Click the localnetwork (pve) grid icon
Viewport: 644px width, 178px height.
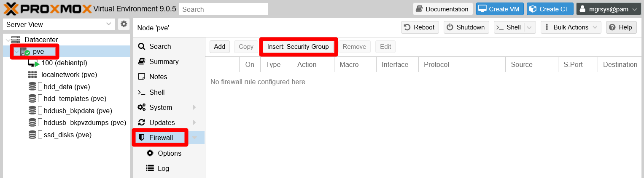click(32, 75)
